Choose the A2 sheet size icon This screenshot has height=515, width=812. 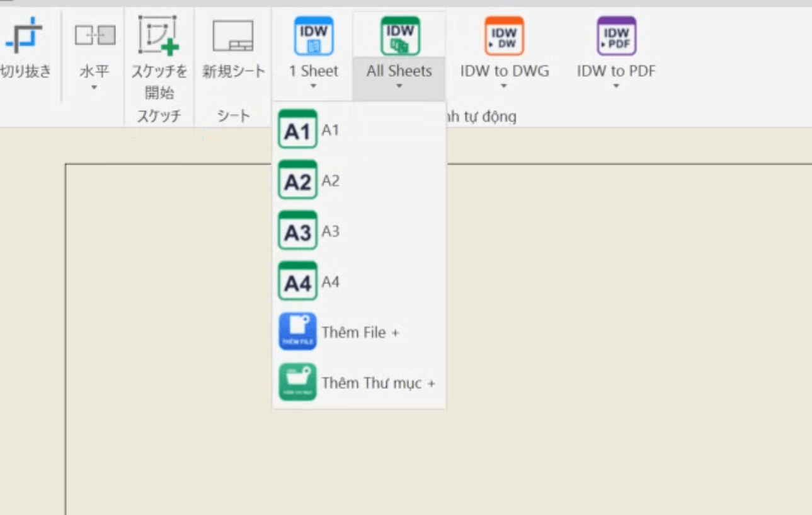pyautogui.click(x=298, y=180)
